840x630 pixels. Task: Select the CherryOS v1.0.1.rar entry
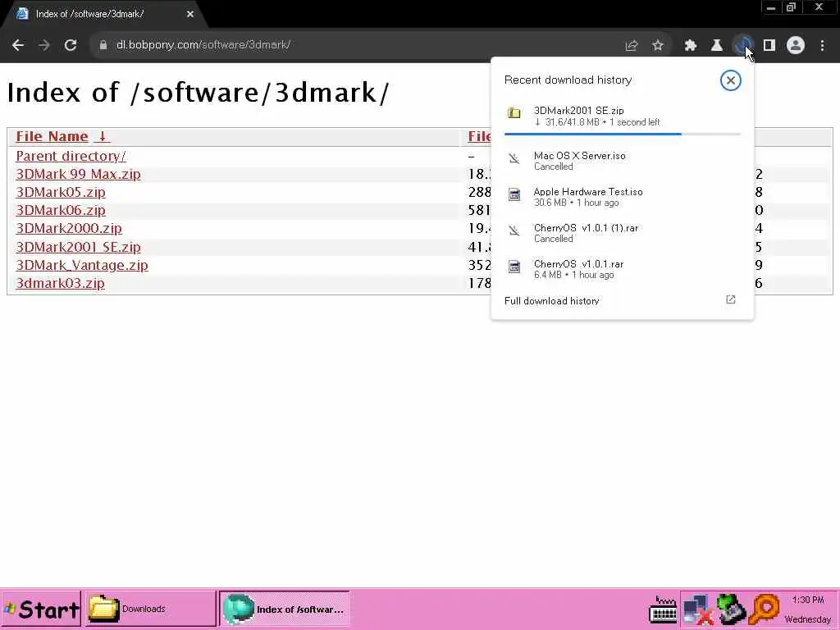coord(622,269)
